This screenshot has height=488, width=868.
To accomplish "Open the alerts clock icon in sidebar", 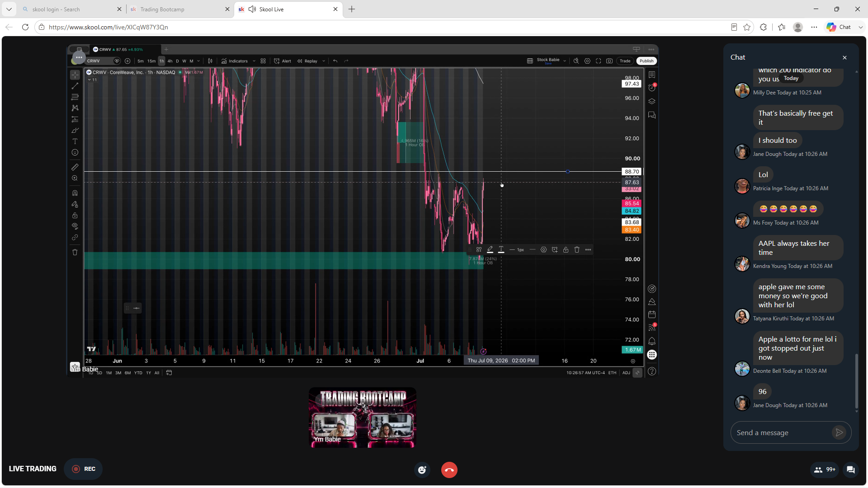I will pos(652,88).
